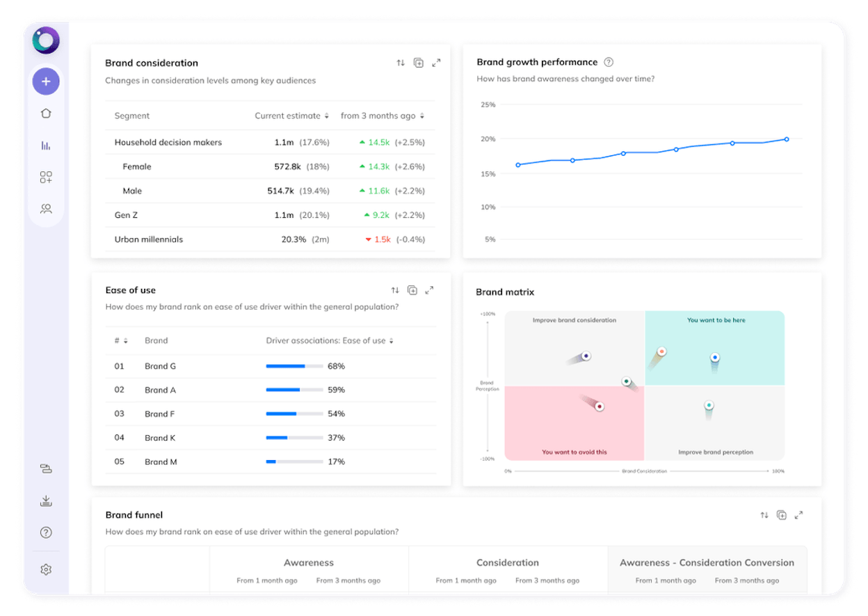Screen dimensions: 868x616
Task: Click sort arrows icon in Brand funnel card
Action: pyautogui.click(x=764, y=515)
